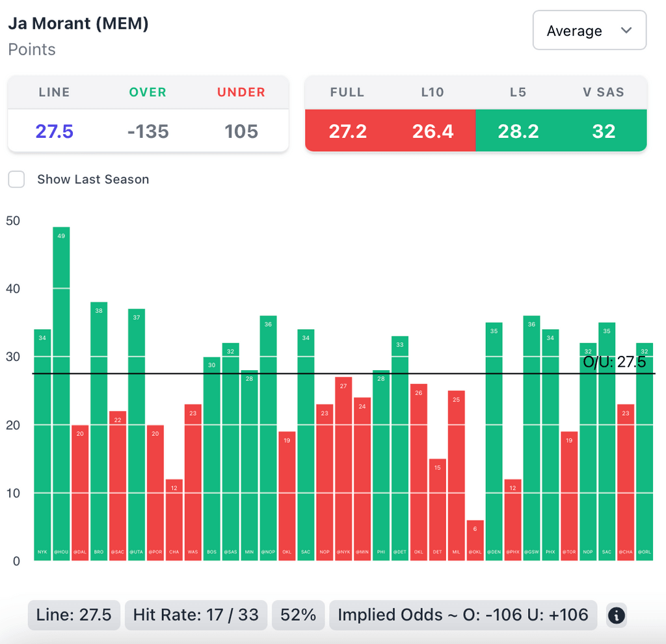Click the @NOP bar showing 36 points
The width and height of the screenshot is (666, 644).
(268, 438)
